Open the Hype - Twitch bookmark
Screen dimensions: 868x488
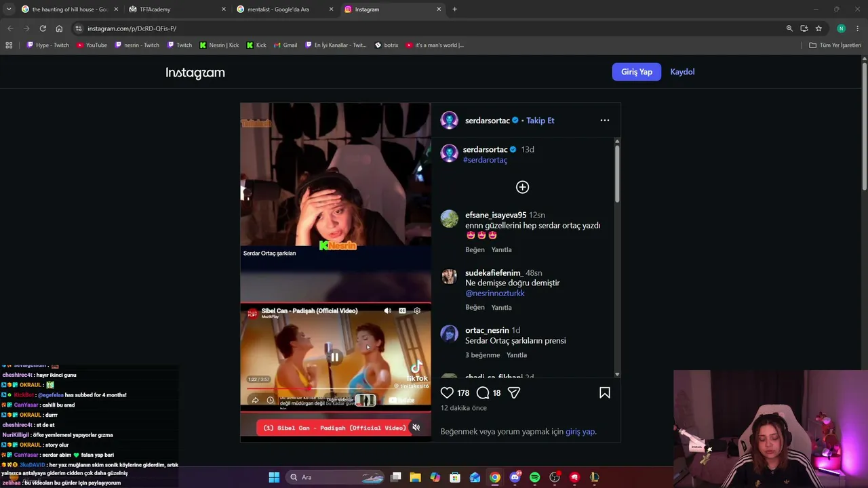click(x=47, y=45)
